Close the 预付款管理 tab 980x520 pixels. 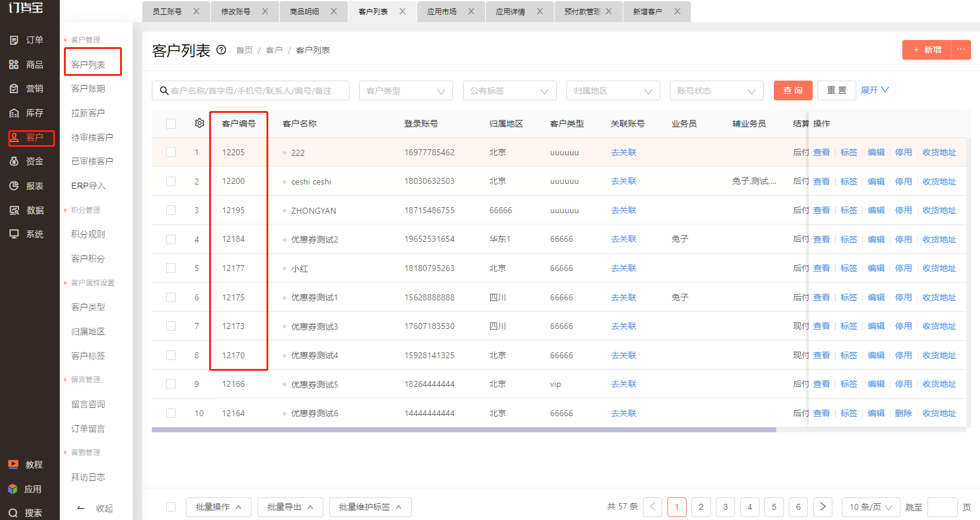(608, 11)
